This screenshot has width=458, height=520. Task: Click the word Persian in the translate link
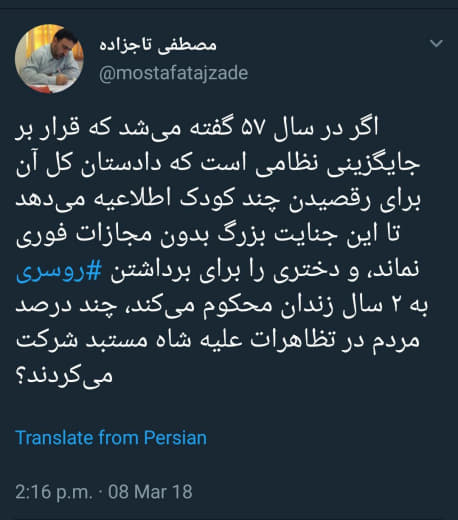pyautogui.click(x=175, y=438)
